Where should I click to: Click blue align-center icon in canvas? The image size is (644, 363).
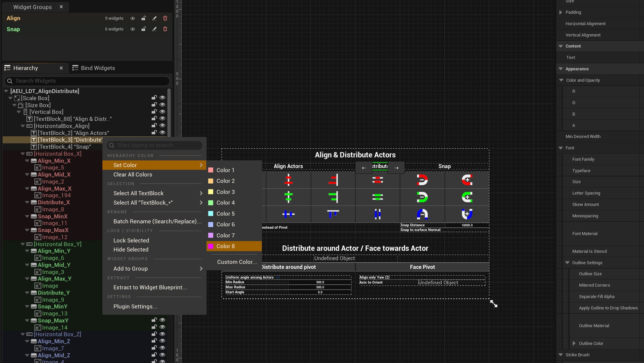click(289, 214)
